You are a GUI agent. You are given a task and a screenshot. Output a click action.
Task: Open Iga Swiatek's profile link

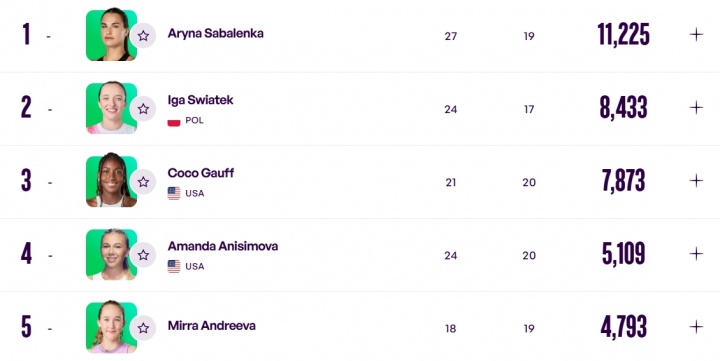[x=200, y=100]
